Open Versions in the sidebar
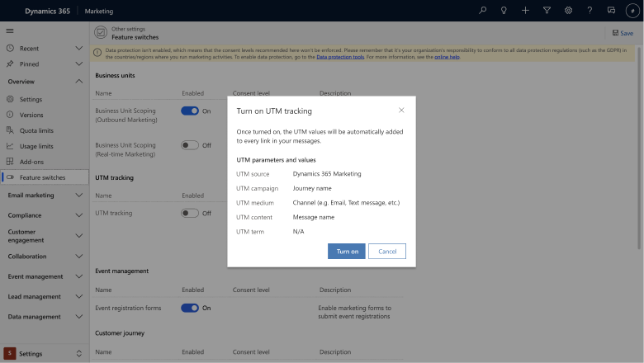644x363 pixels. click(x=31, y=115)
